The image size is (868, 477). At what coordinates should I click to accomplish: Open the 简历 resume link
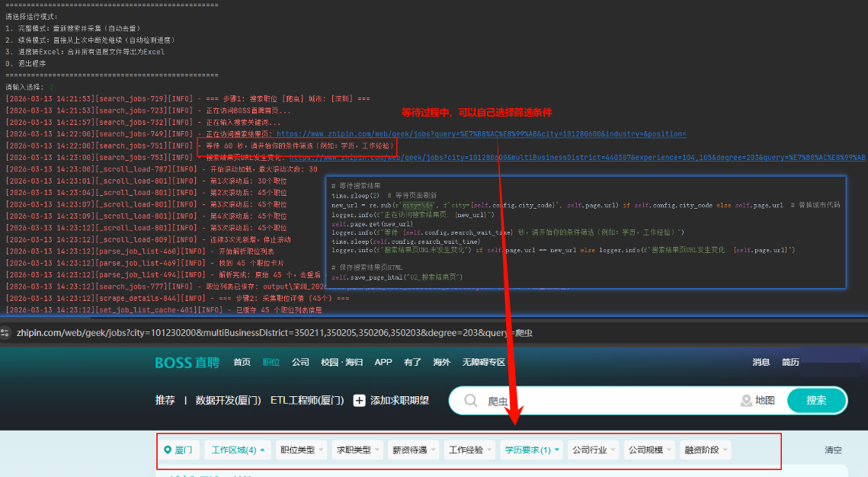tap(790, 362)
